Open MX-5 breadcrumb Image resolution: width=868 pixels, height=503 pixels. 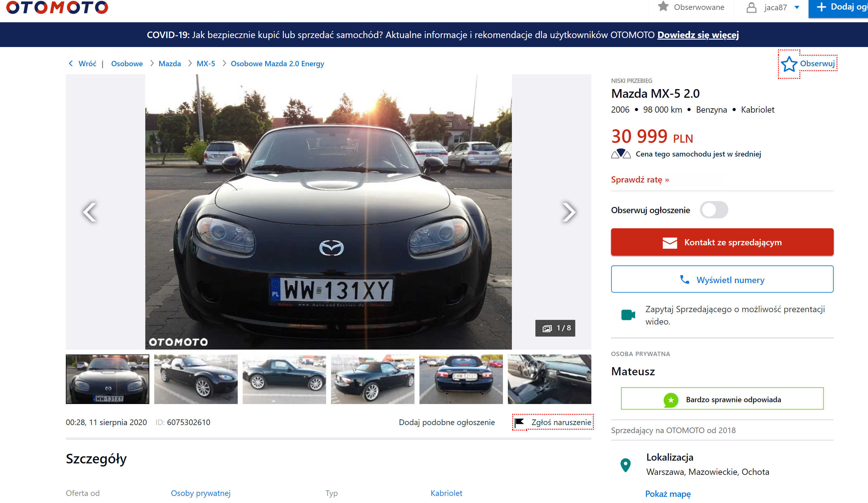coord(206,63)
